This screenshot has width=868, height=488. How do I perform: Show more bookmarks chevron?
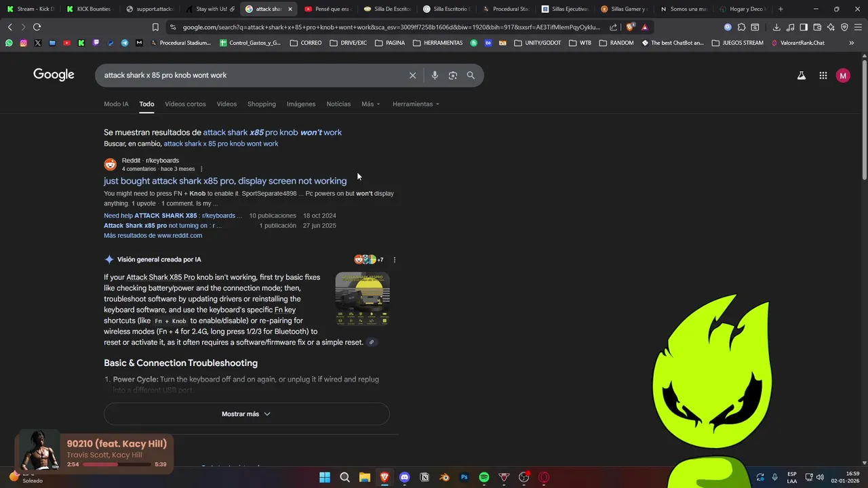(x=852, y=43)
